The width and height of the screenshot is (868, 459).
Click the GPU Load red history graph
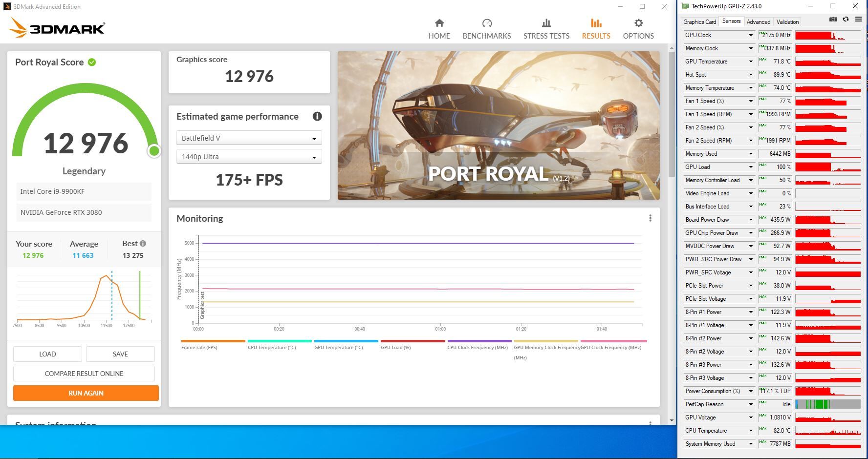click(x=827, y=167)
